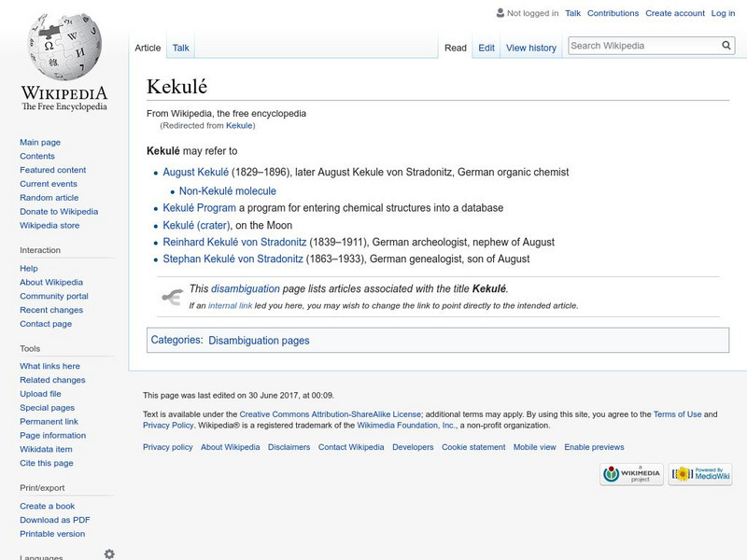Open the Non-Kekulé molecule link
The width and height of the screenshot is (747, 560).
coord(227,191)
